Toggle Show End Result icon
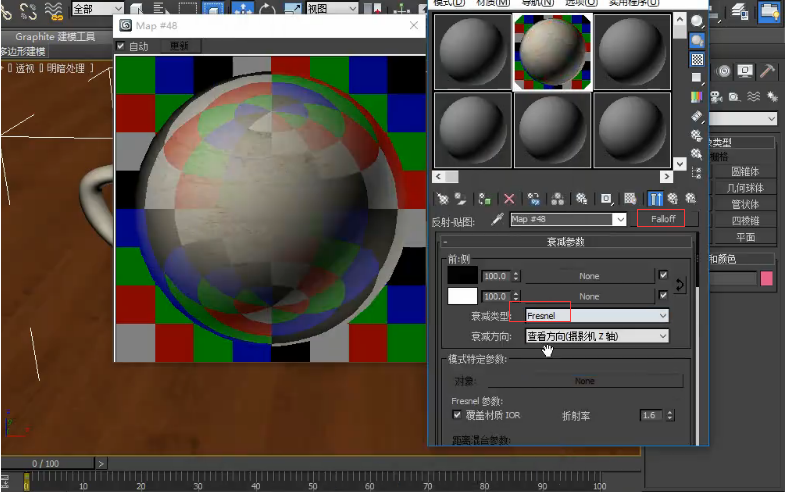Image resolution: width=785 pixels, height=492 pixels. [655, 199]
